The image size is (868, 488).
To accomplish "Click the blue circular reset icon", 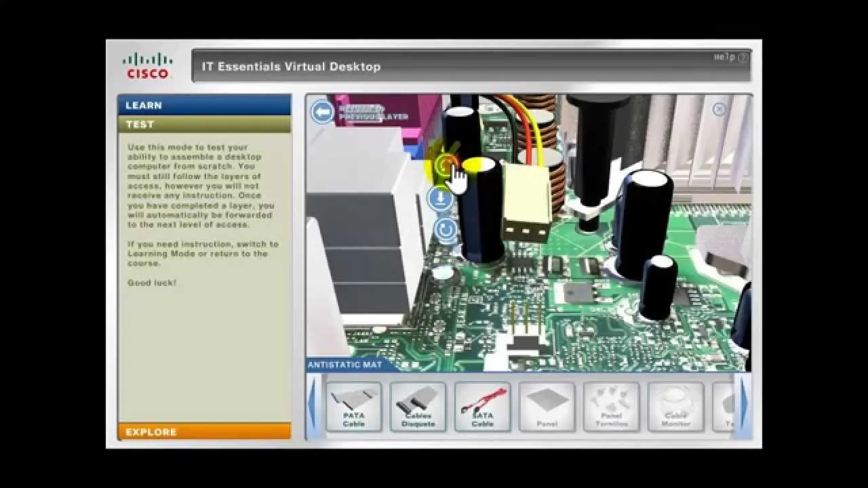I will 446,230.
